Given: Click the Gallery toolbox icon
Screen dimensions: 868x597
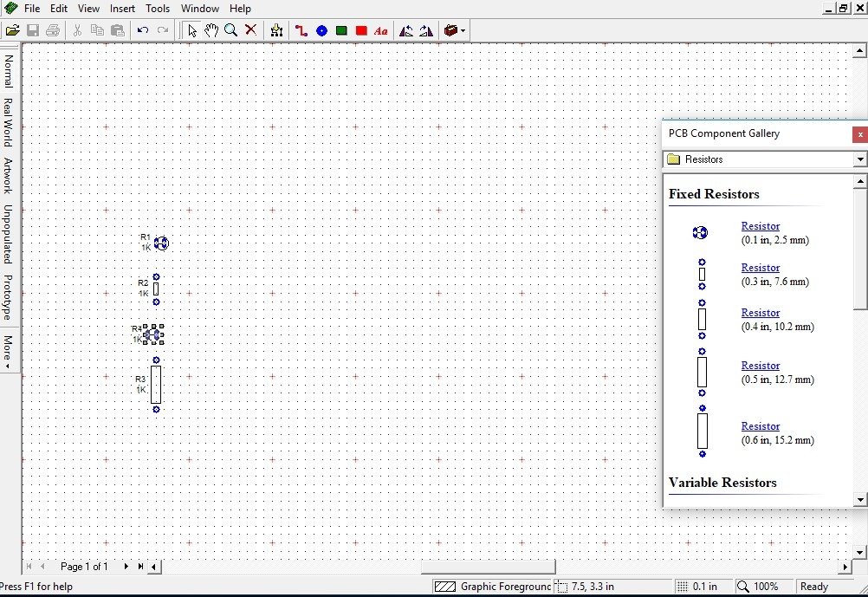Looking at the screenshot, I should [x=450, y=30].
